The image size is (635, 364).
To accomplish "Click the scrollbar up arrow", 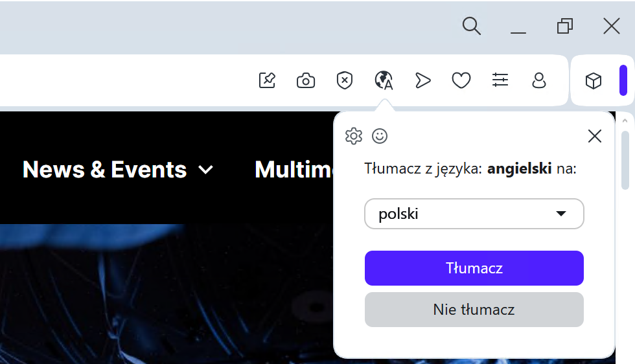I will coord(625,120).
